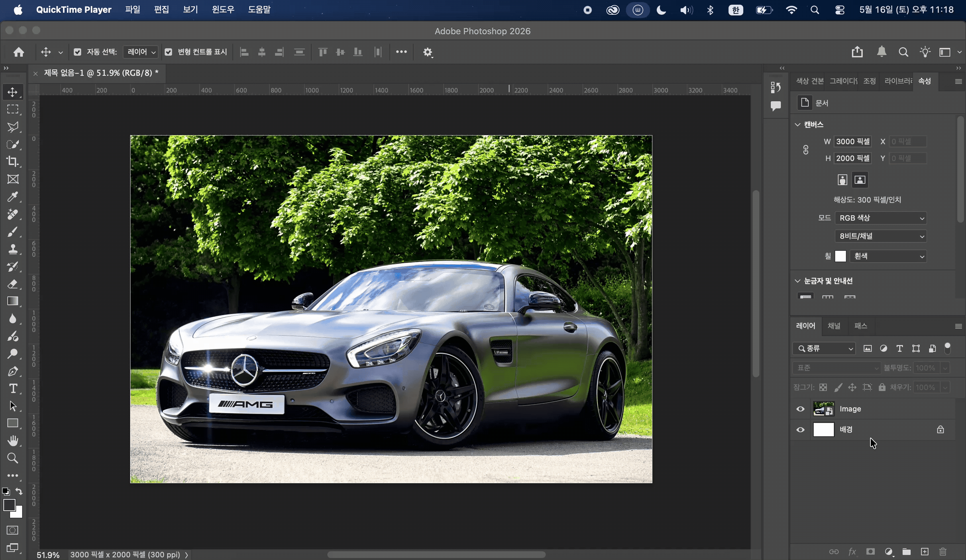
Task: Set canvas orientation to portrait
Action: (x=842, y=180)
